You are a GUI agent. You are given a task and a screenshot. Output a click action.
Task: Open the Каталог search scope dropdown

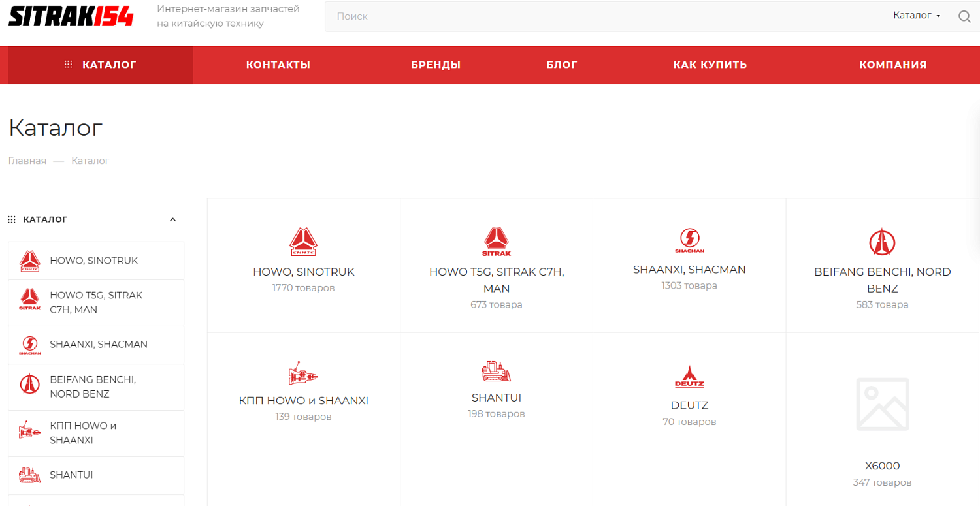[916, 16]
